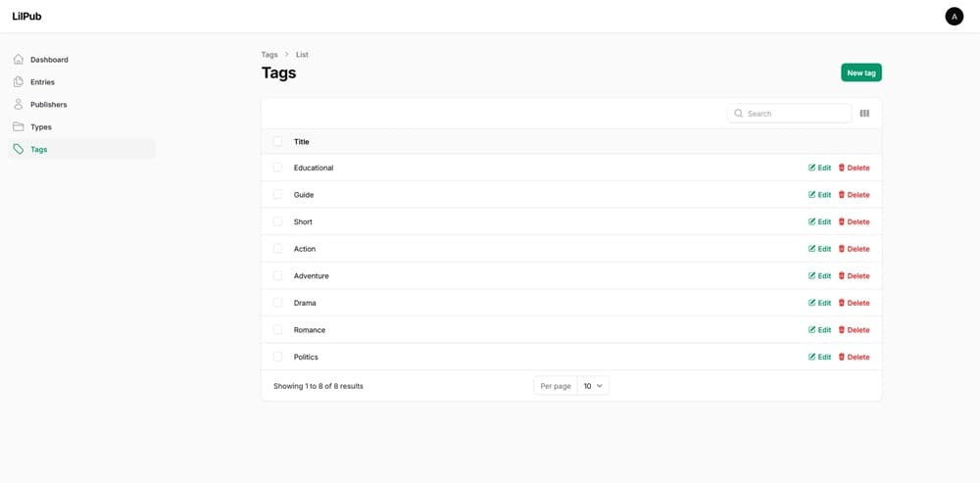Viewport: 980px width, 483px height.
Task: Click the Dashboard home icon in sidebar
Action: [19, 60]
